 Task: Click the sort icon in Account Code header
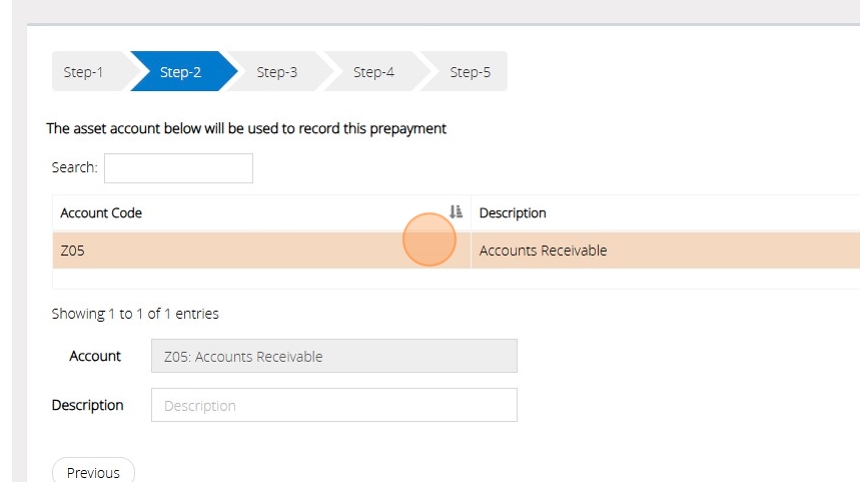point(456,212)
